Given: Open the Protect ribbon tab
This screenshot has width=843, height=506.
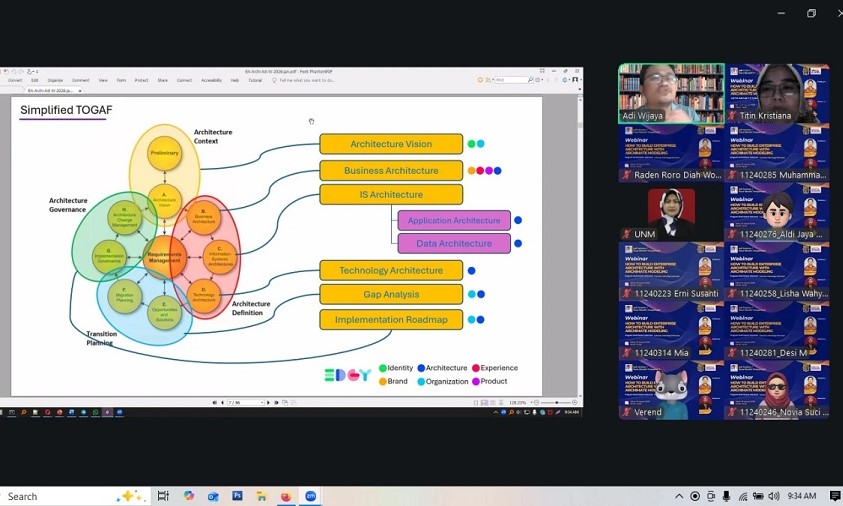Looking at the screenshot, I should click(141, 80).
